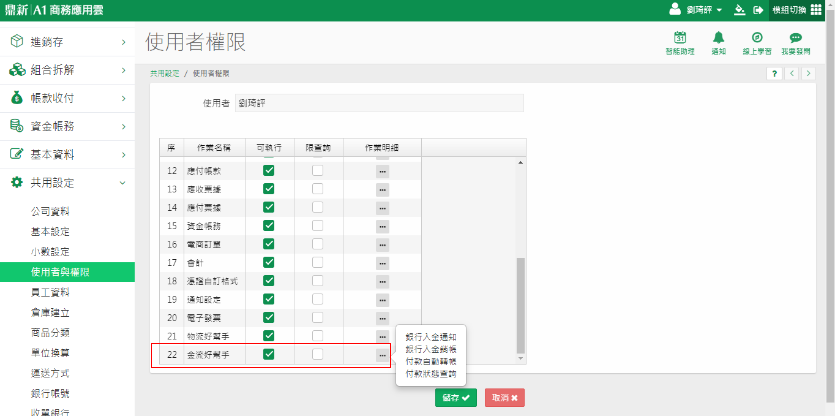
Task: Click the 共用設定 breadcrumb link
Action: 165,74
